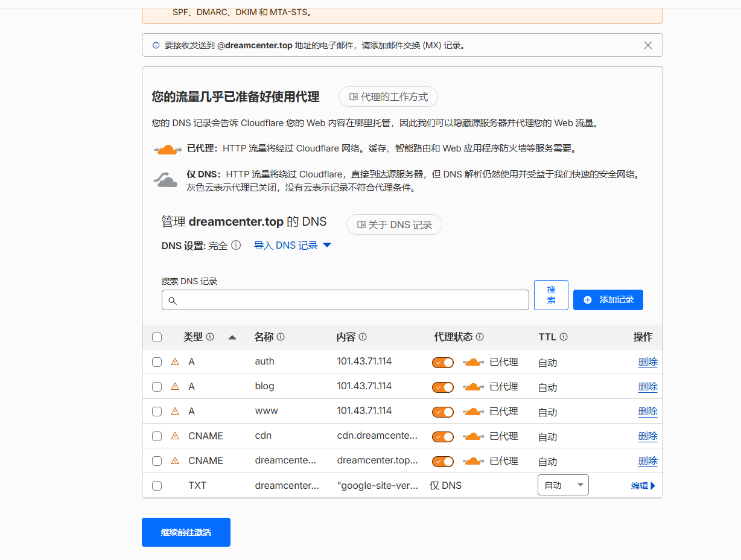The width and height of the screenshot is (741, 560).
Task: Click 添加记录 button
Action: [x=608, y=300]
